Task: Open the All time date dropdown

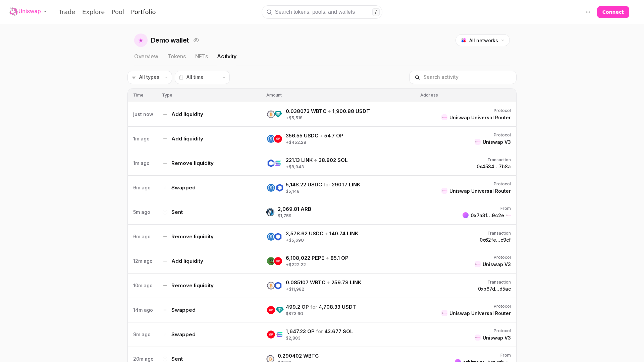Action: pos(202,77)
